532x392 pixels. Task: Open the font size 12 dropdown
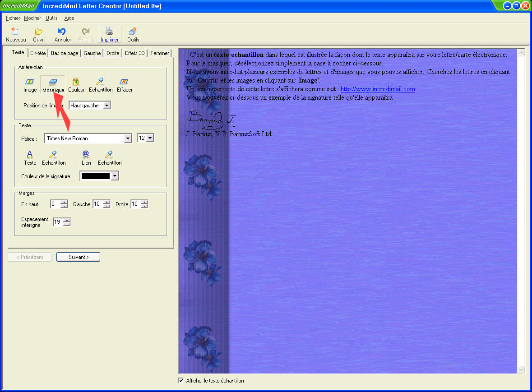pyautogui.click(x=150, y=138)
